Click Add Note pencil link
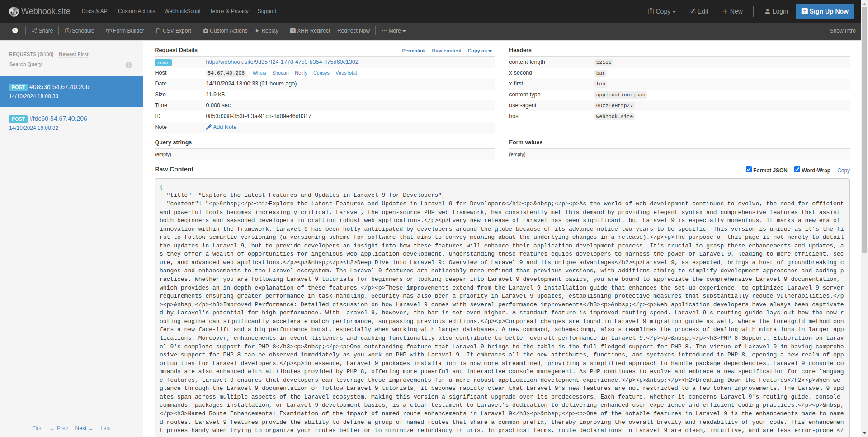The height and width of the screenshot is (437, 868). tap(221, 127)
